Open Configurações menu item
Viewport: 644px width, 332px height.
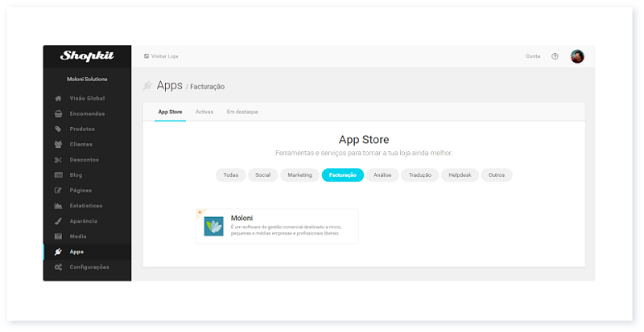(x=89, y=267)
